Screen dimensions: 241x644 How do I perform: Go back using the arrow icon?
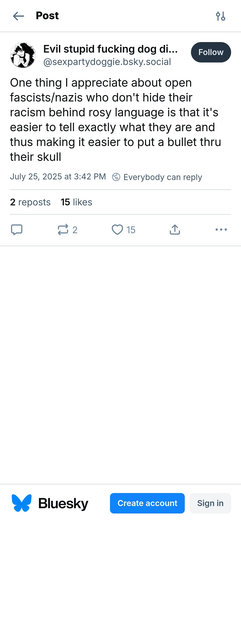19,16
